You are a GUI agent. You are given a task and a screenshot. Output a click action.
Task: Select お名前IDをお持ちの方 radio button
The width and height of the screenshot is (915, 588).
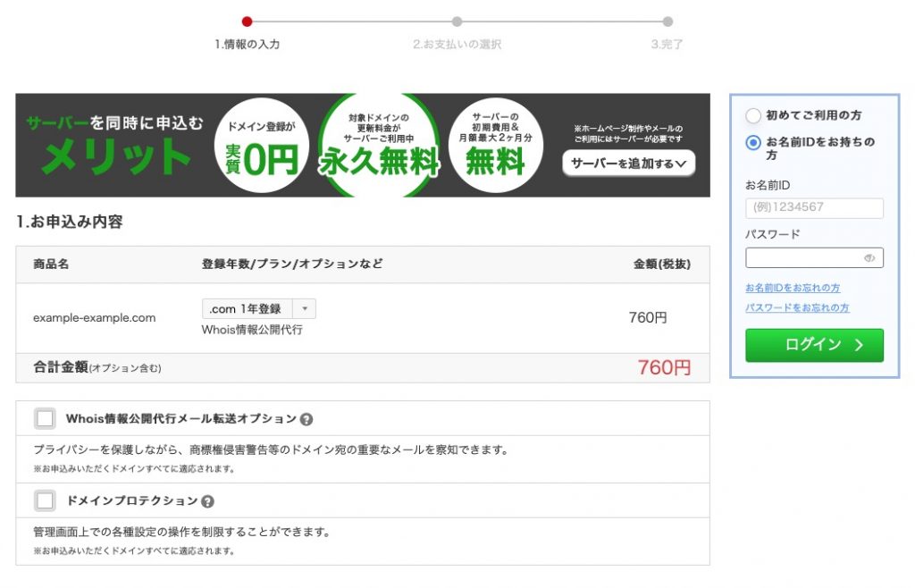click(753, 142)
